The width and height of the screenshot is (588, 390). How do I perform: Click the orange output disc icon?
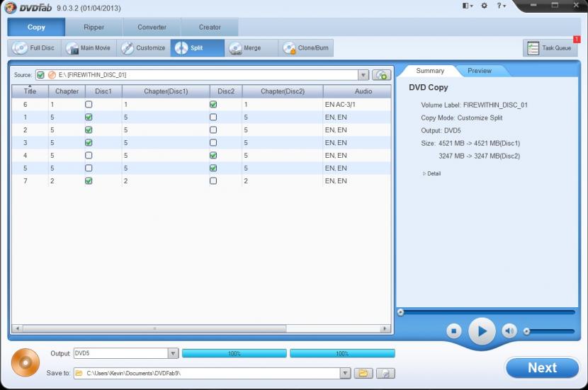(26, 362)
